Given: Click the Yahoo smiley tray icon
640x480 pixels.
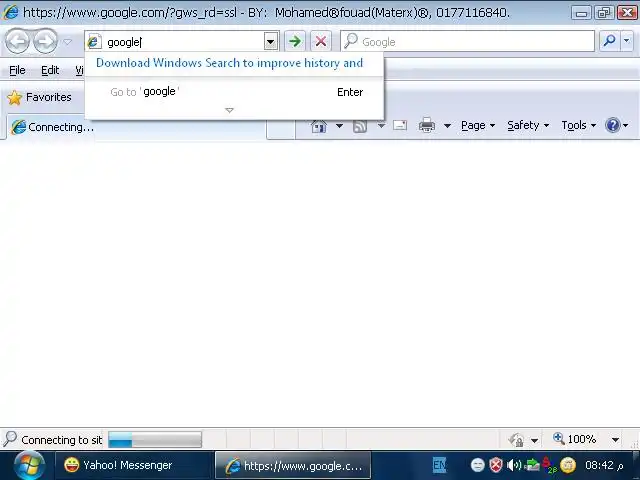Looking at the screenshot, I should 568,464.
